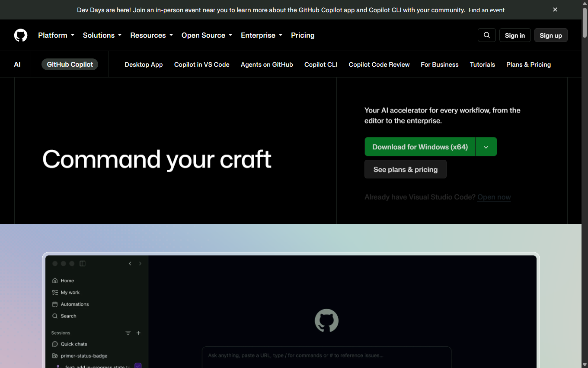Viewport: 588px width, 368px height.
Task: Open Copilot in VS Code
Action: (x=202, y=65)
